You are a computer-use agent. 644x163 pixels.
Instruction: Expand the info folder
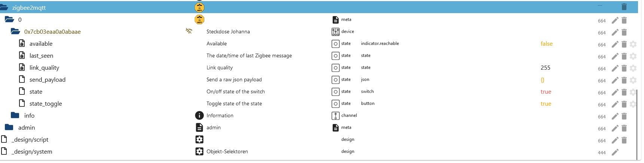pyautogui.click(x=15, y=115)
